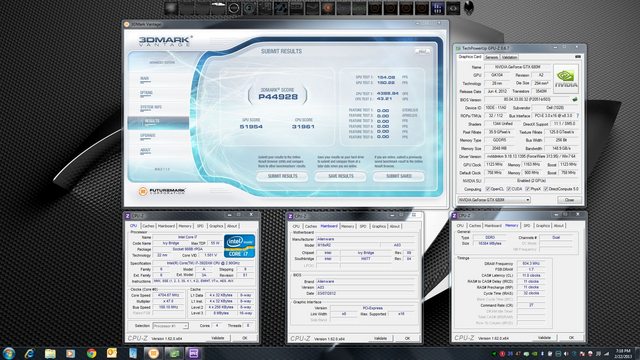Viewport: 640px width, 360px height.
Task: Click the eye icon in top dock
Action: [x=453, y=8]
